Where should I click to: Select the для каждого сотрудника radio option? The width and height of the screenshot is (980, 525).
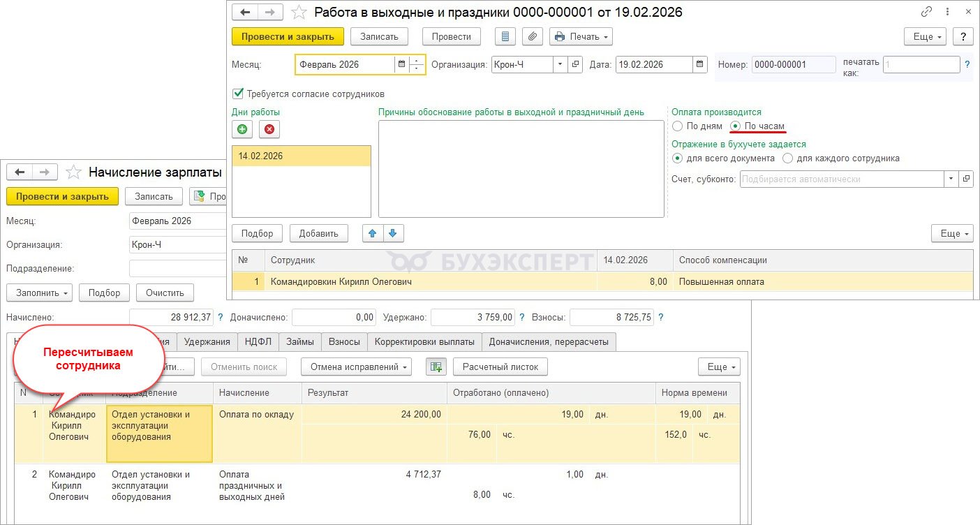pyautogui.click(x=788, y=158)
